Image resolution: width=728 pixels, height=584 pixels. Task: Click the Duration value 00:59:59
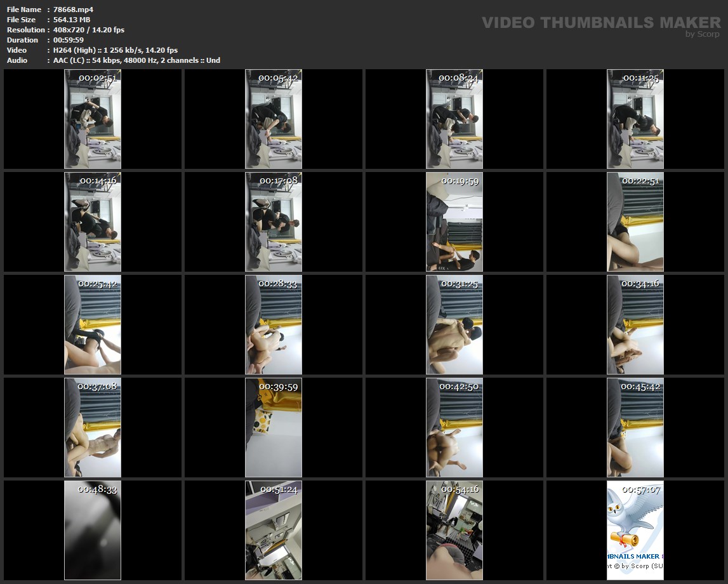69,40
